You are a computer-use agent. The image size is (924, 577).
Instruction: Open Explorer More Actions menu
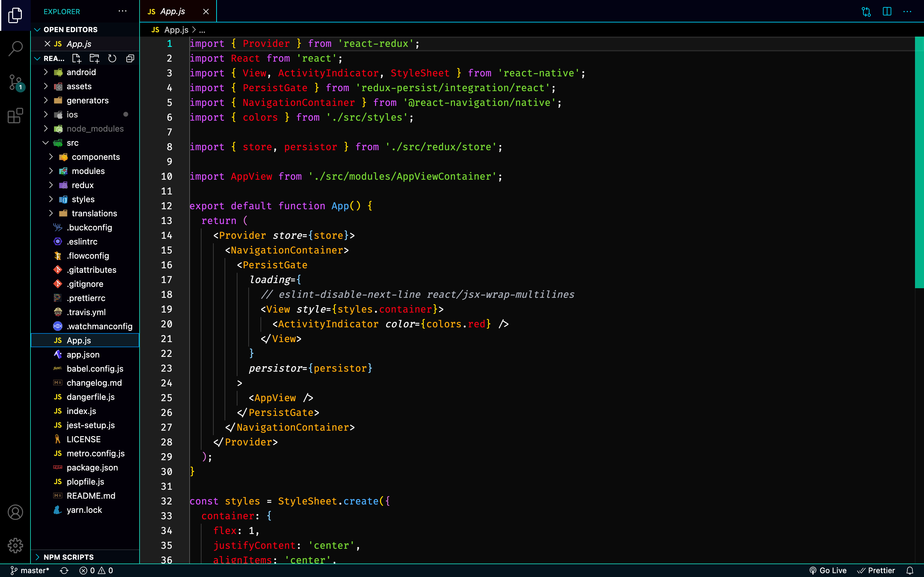pos(122,11)
